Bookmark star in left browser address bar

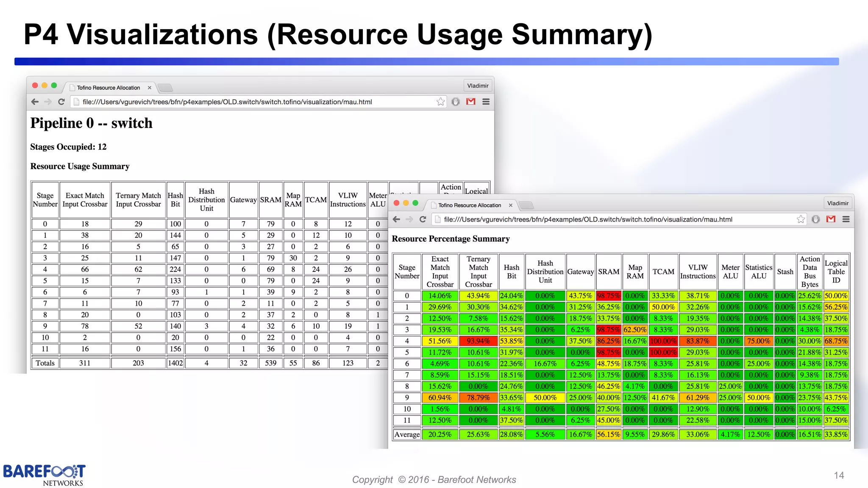441,102
